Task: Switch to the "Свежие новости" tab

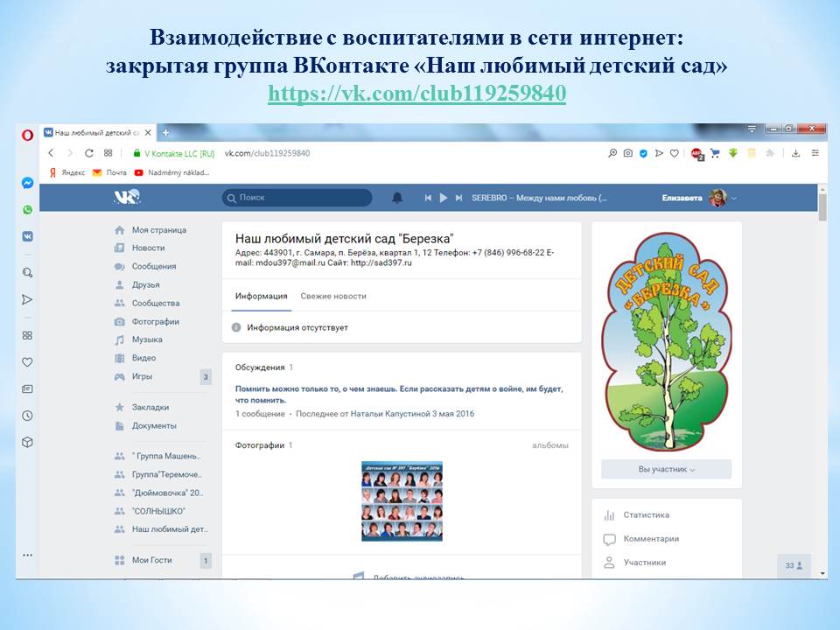Action: [x=333, y=297]
